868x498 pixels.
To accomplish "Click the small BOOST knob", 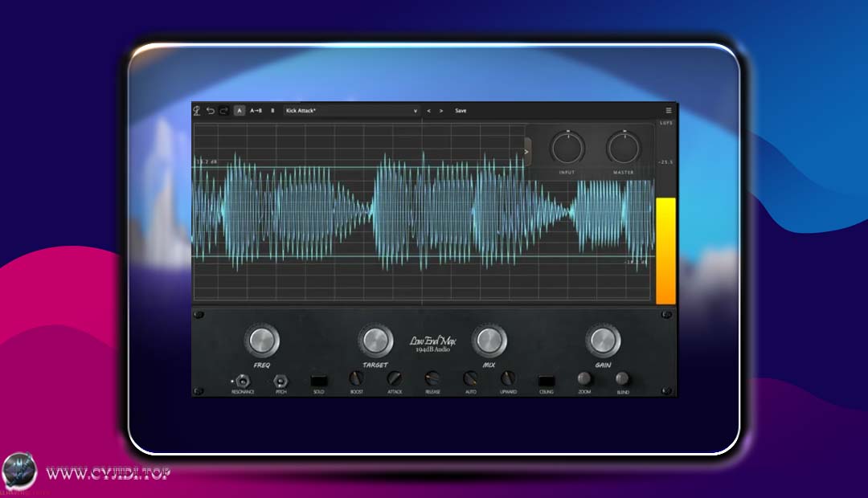I will click(357, 378).
